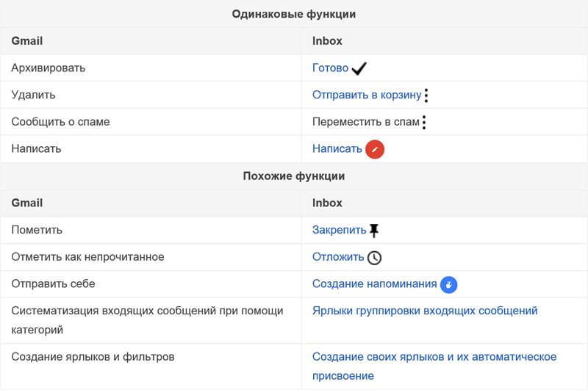Screen dimensions: 588x390
Task: Click the blue reminder icon beside Создание напоминания
Action: pos(448,285)
